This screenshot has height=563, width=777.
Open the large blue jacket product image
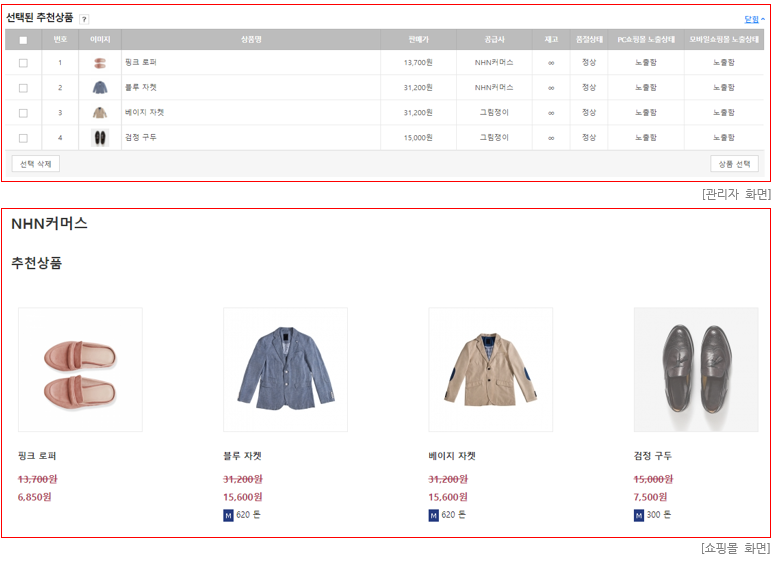pyautogui.click(x=285, y=370)
